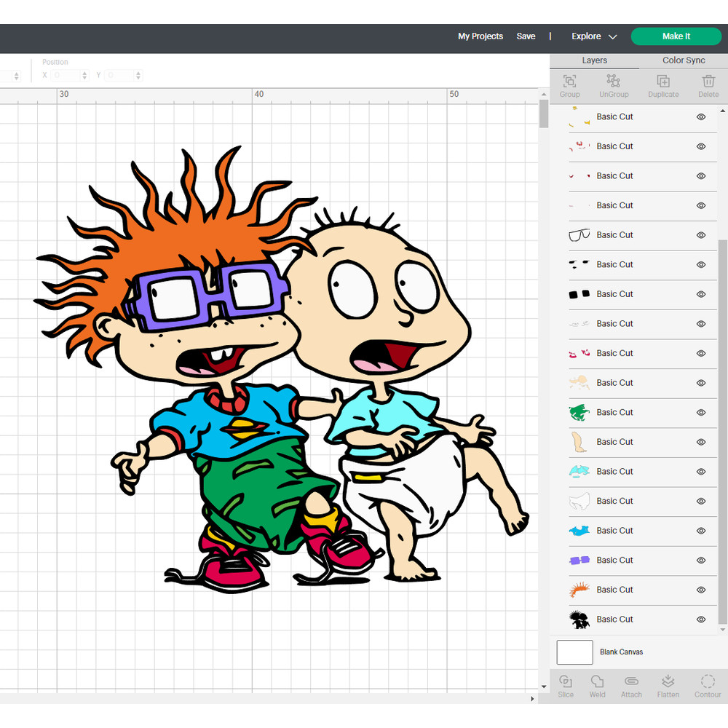
Task: Select the Flatten tool
Action: click(668, 685)
